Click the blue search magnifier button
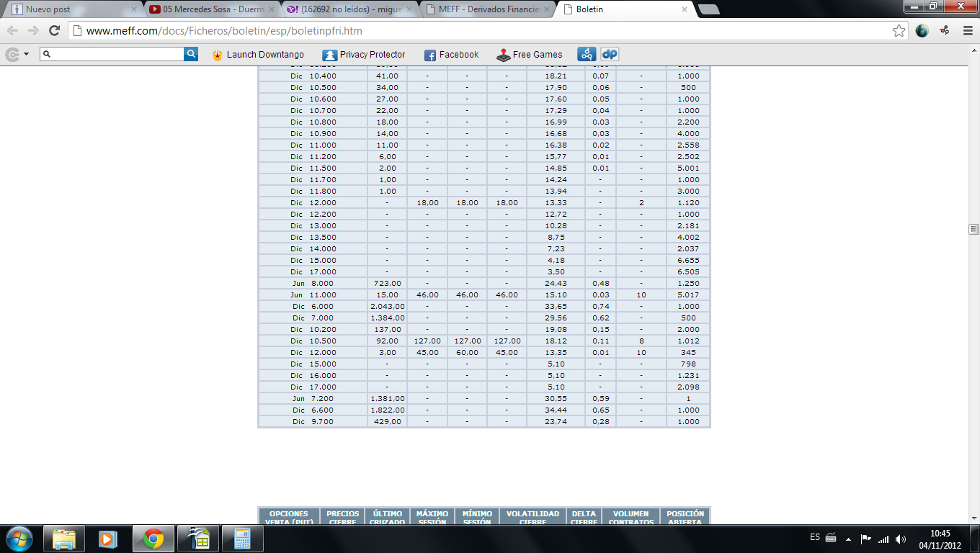Viewport: 980px width, 553px height. [x=191, y=54]
